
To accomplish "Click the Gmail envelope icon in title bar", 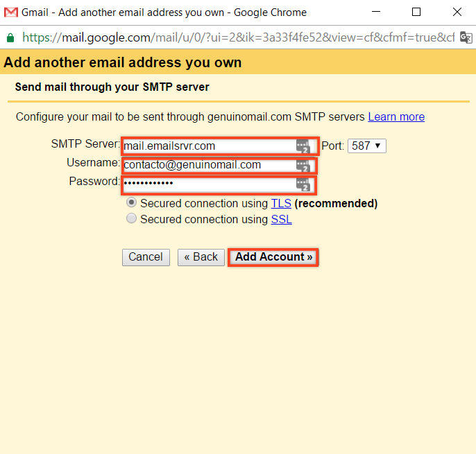I will (11, 12).
